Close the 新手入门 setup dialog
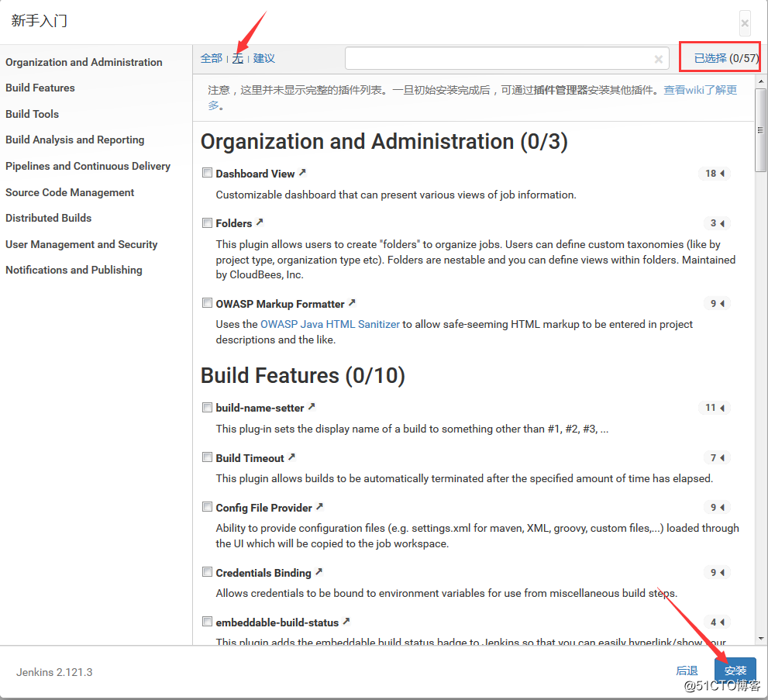Image resolution: width=768 pixels, height=700 pixels. (x=745, y=23)
